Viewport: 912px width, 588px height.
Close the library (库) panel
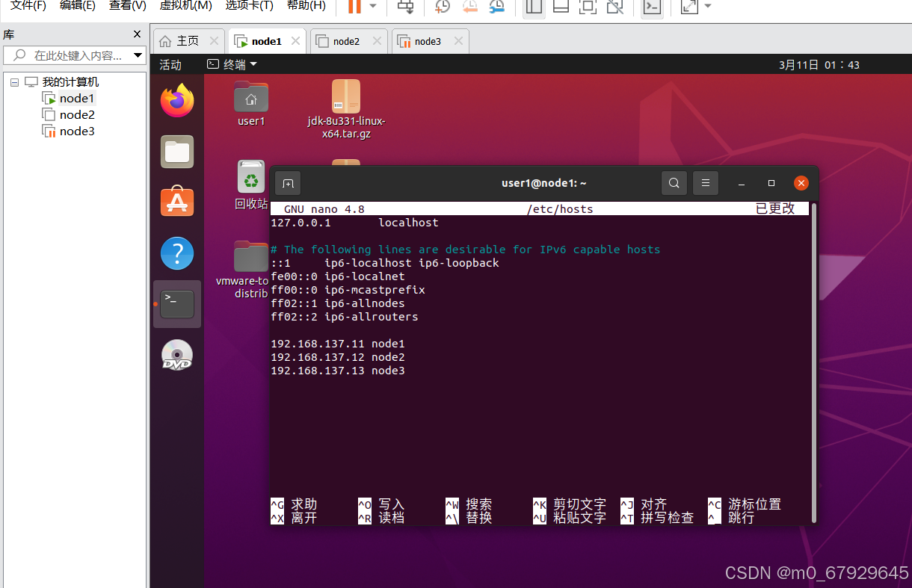point(137,34)
